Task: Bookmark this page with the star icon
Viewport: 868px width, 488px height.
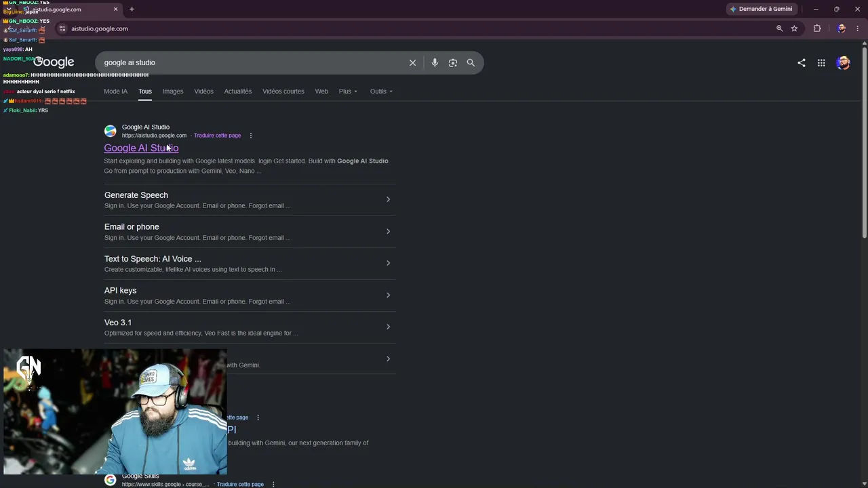Action: coord(794,28)
